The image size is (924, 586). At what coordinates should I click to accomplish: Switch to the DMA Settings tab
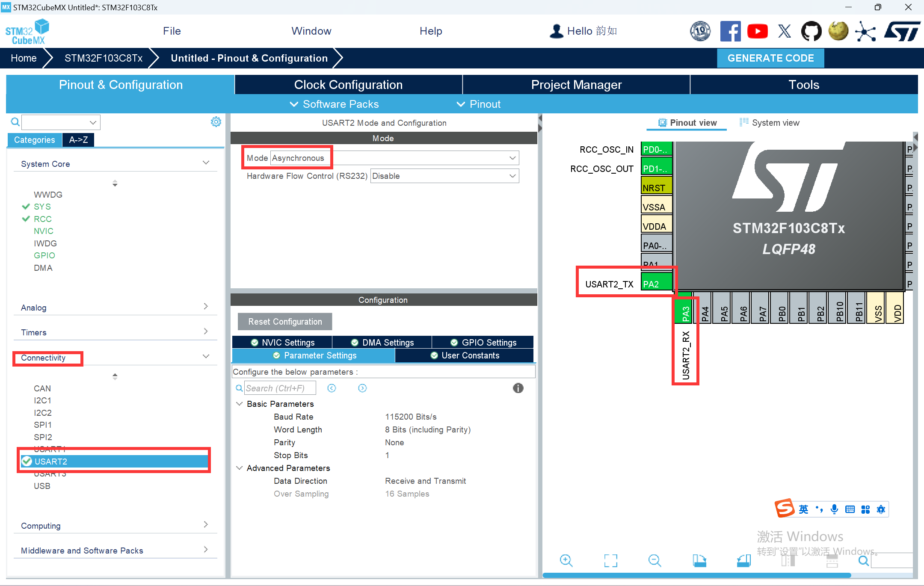click(x=382, y=342)
